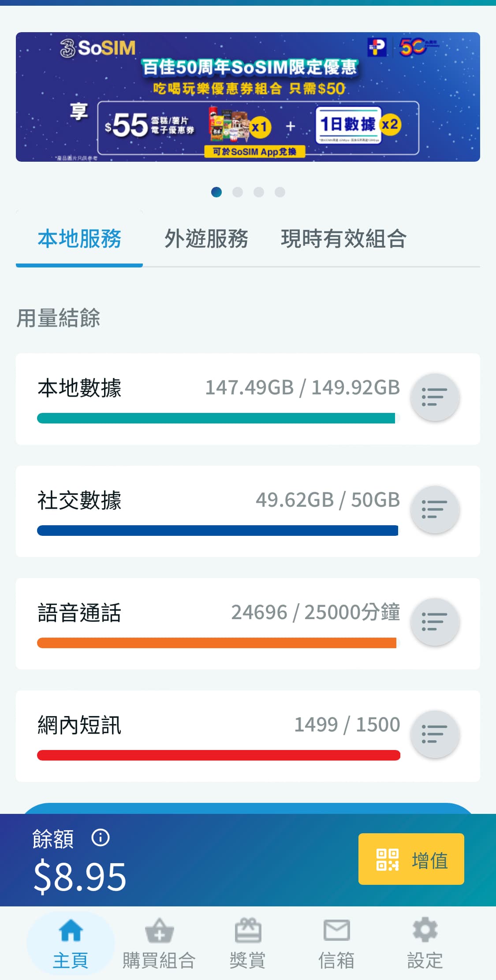Select the fourth banner page dot

coord(280,192)
